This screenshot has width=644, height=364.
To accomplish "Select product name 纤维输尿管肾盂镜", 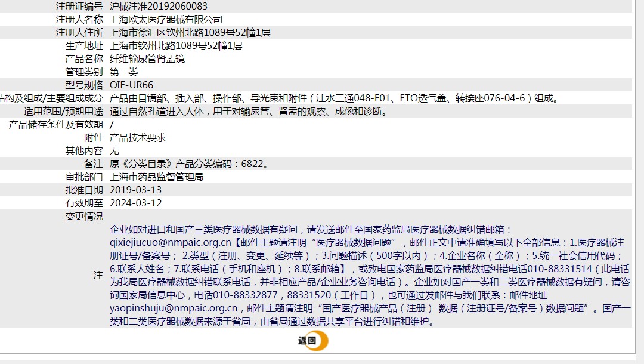I will 147,58.
